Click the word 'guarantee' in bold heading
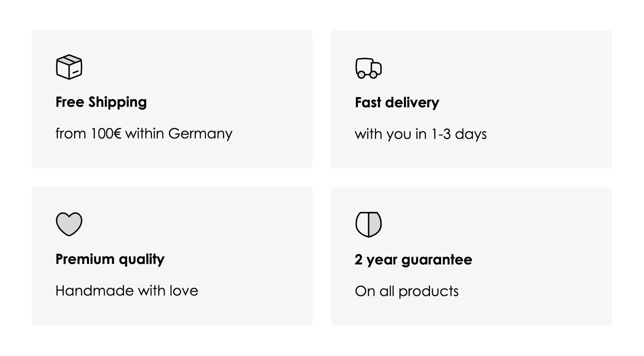The width and height of the screenshot is (644, 356). pos(437,260)
